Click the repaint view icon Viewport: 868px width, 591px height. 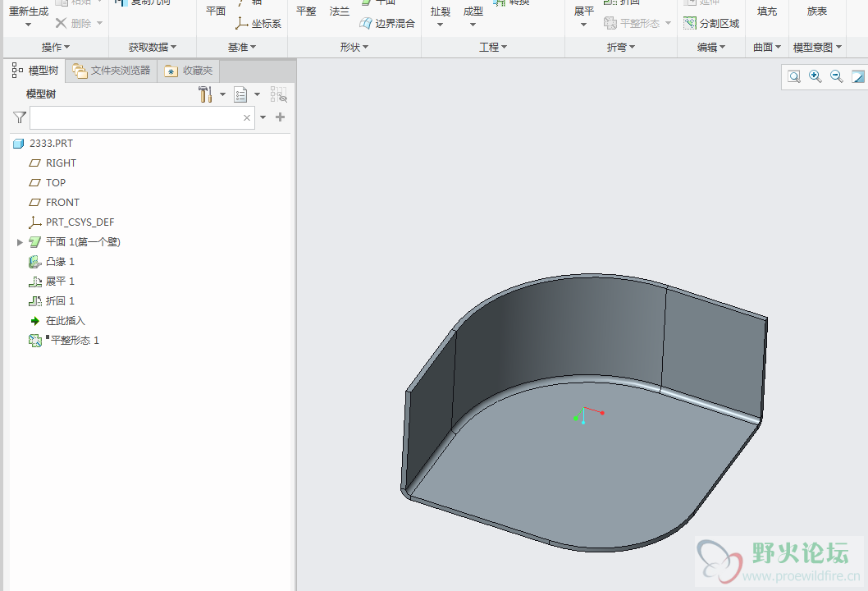tap(857, 76)
